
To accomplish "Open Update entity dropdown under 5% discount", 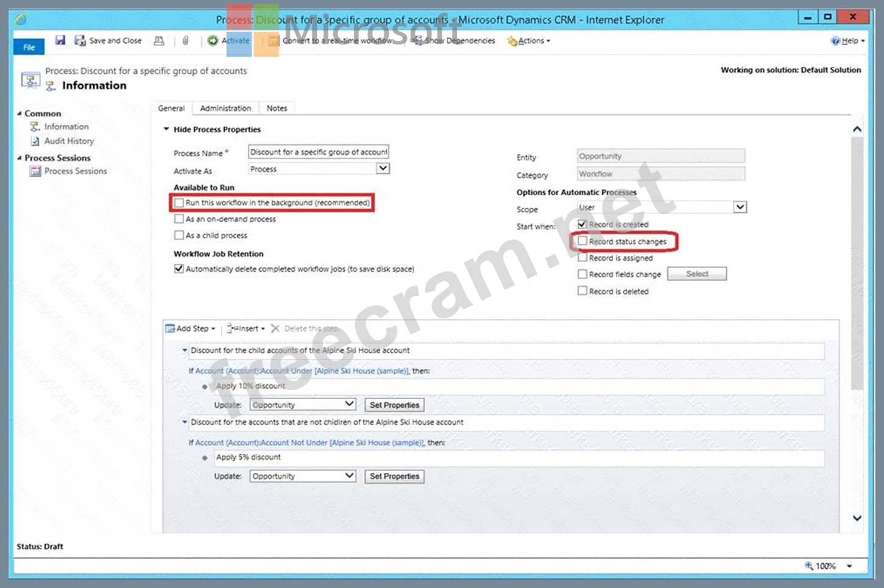I will tap(303, 476).
